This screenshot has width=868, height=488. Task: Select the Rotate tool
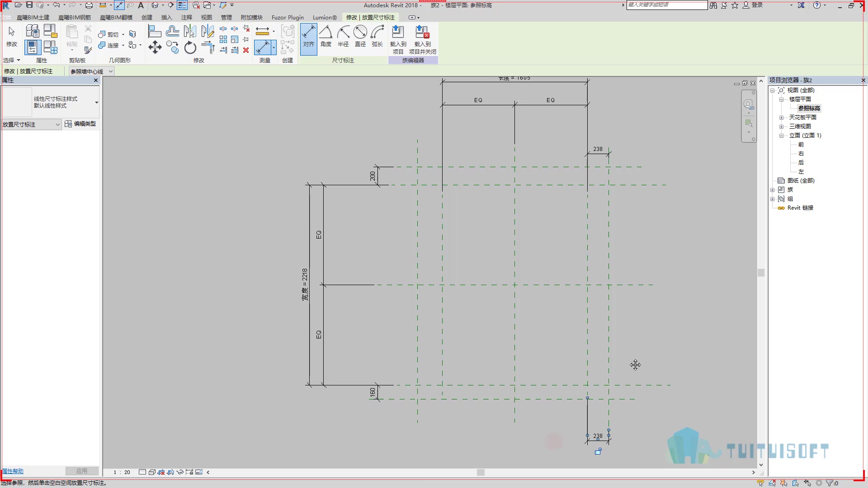tap(190, 47)
